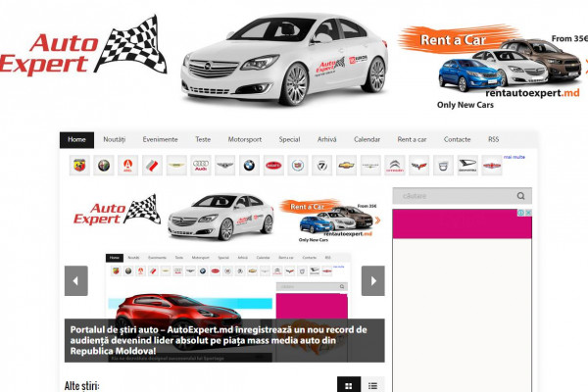Screen dimensions: 588x392
Task: Click the BMW roundel logo
Action: point(249,165)
